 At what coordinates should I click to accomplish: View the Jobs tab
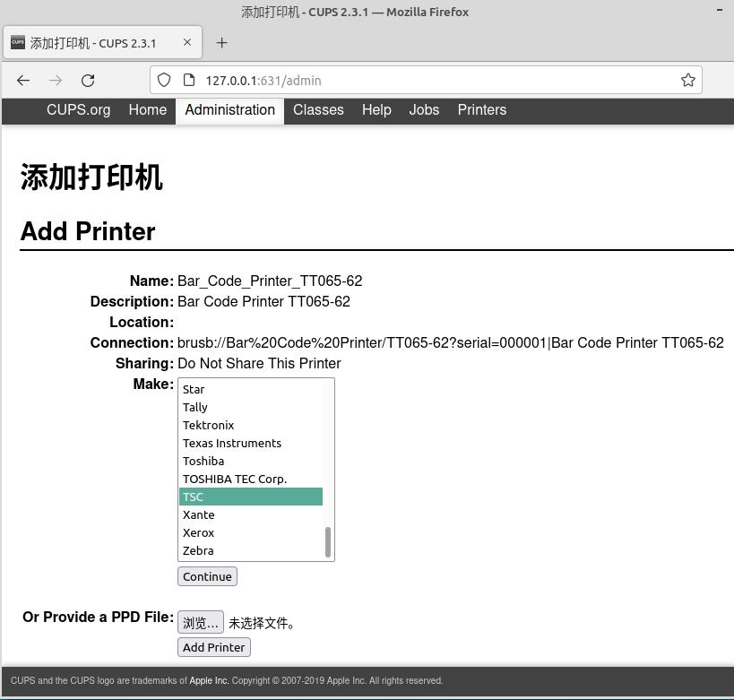[424, 109]
